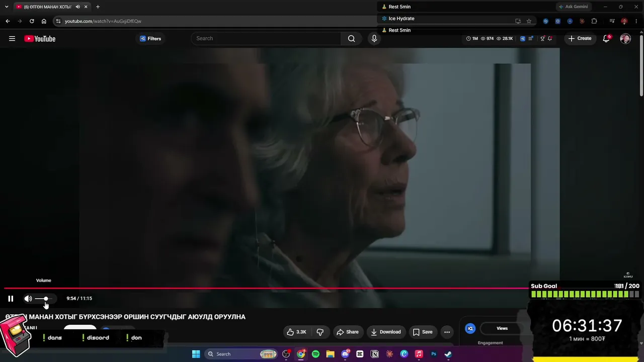Mute the video with the speaker icon

(28, 299)
